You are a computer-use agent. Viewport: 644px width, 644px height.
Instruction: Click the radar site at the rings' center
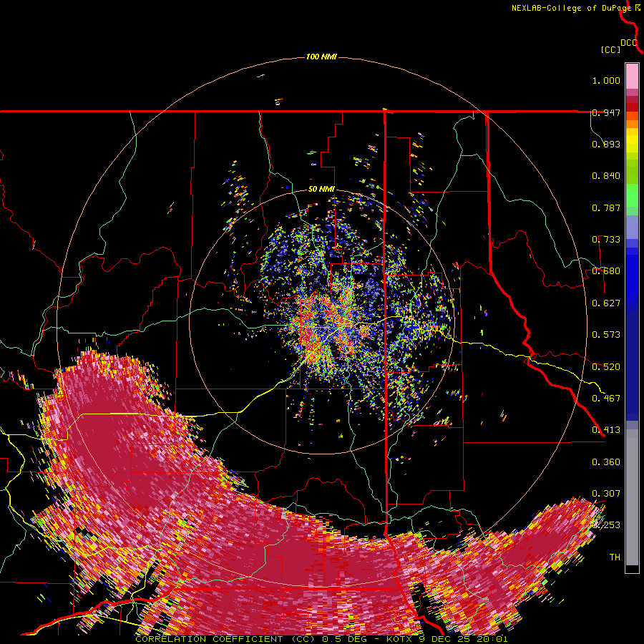tap(321, 323)
